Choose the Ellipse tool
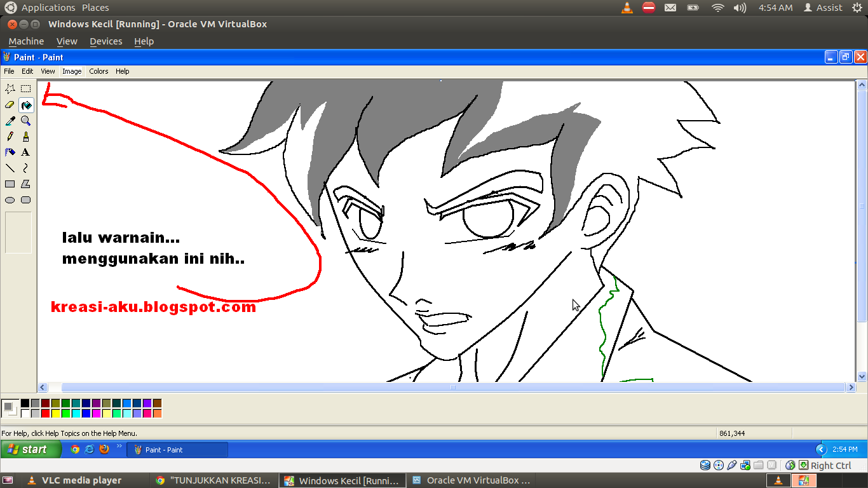Screen dimensions: 868x488 coord(10,200)
